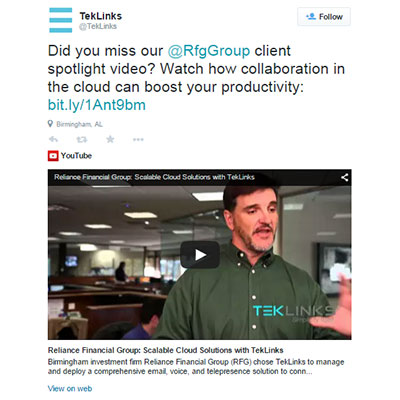400x400 pixels.
Task: Click the TekLinks profile avatar logo
Action: [x=60, y=20]
